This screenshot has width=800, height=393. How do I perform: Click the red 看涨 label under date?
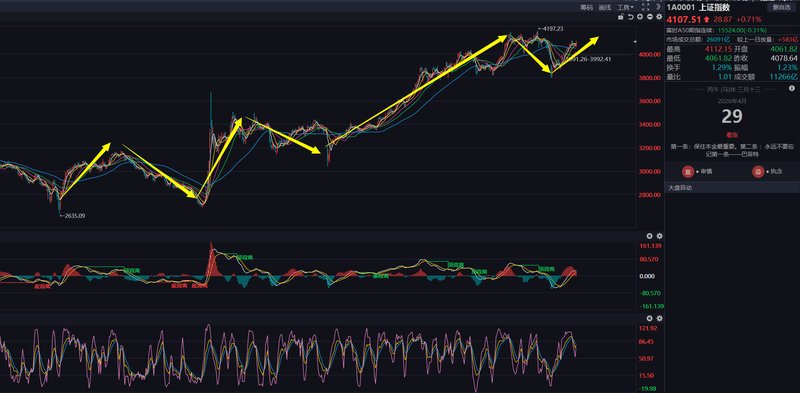(732, 135)
